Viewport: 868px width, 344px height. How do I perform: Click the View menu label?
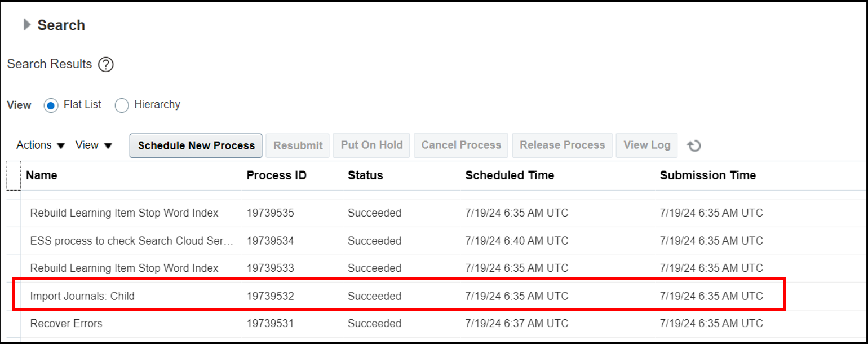[86, 145]
